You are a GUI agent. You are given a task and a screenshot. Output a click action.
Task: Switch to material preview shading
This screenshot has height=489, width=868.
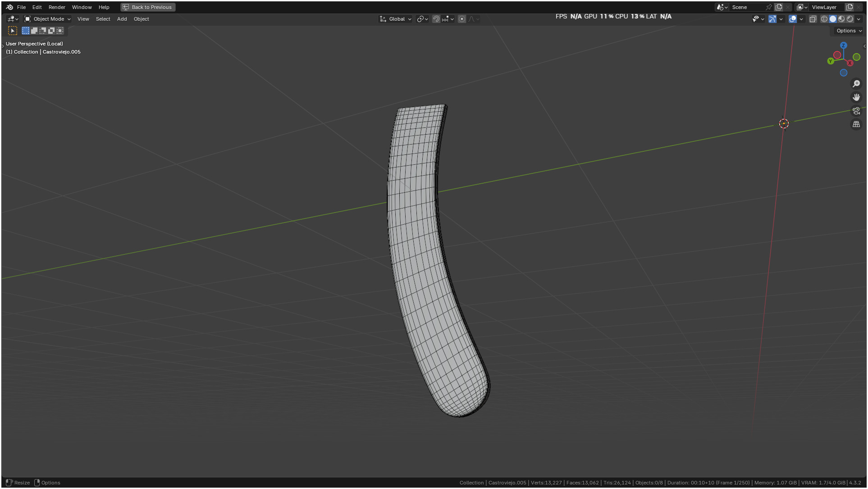(841, 19)
